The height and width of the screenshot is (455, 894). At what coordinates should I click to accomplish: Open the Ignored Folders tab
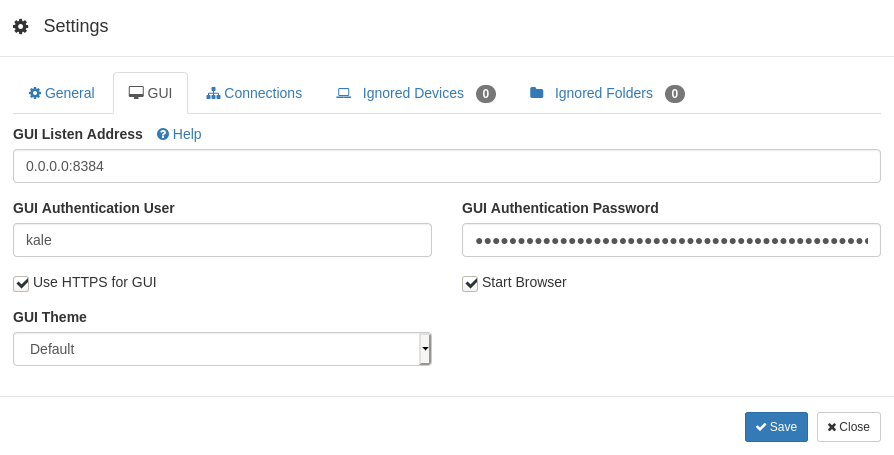[x=606, y=93]
